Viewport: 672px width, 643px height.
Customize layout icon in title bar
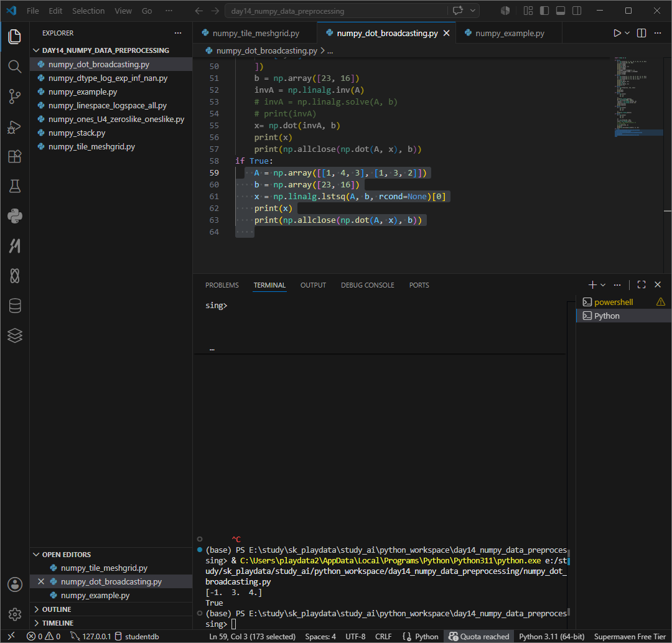[528, 11]
